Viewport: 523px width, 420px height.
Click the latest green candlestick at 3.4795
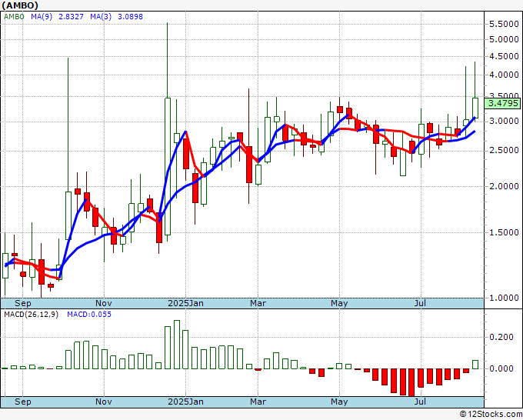[475, 108]
